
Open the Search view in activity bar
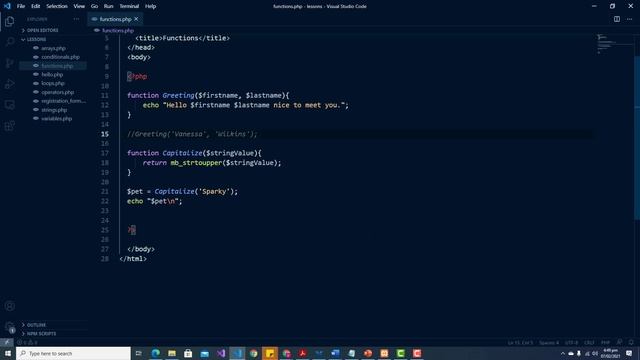pyautogui.click(x=9, y=42)
